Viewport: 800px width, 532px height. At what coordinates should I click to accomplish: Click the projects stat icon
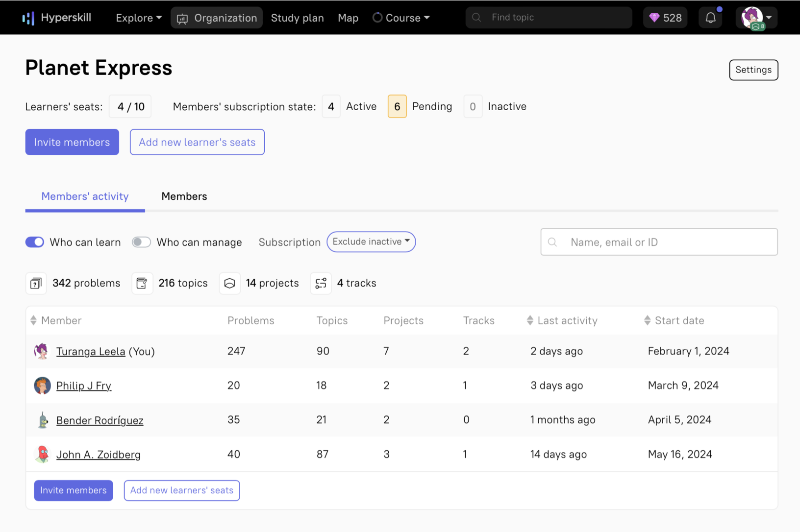230,283
